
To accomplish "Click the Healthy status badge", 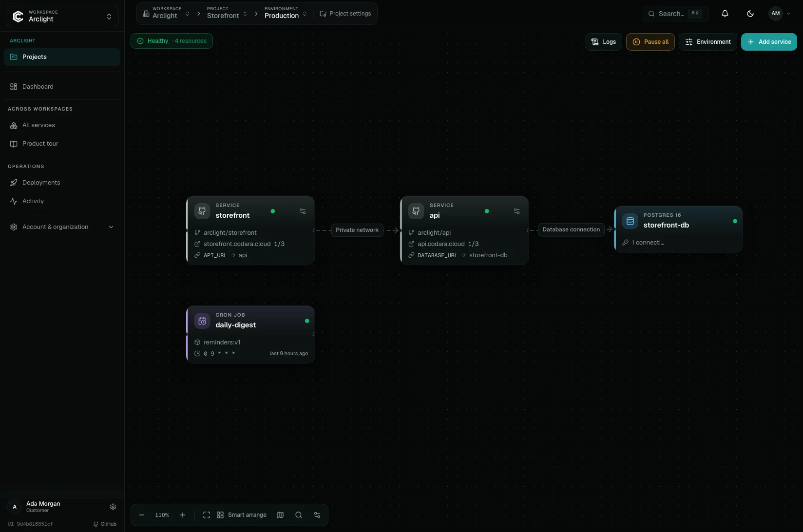I will pos(172,41).
